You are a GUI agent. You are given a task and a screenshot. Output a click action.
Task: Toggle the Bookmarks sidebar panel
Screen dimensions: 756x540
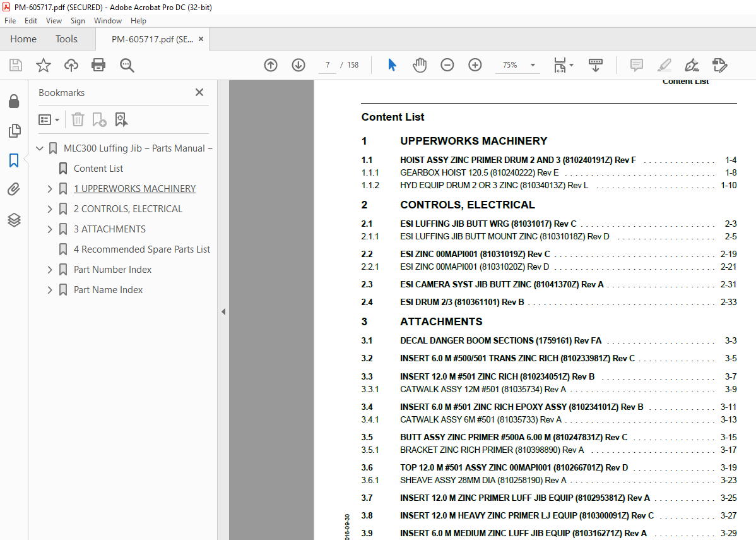pyautogui.click(x=14, y=160)
